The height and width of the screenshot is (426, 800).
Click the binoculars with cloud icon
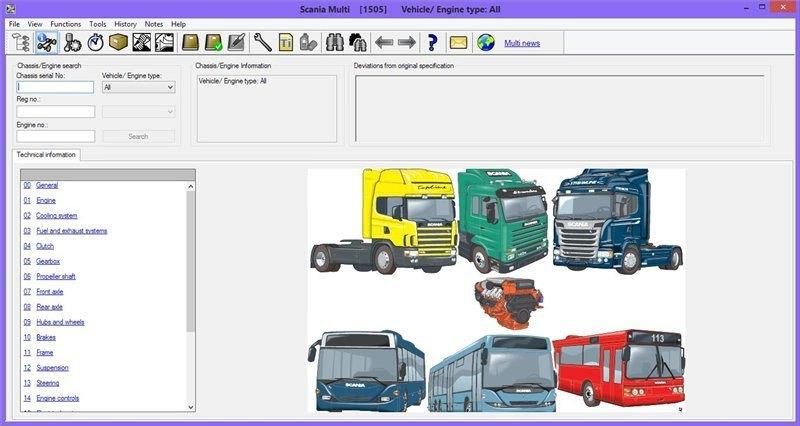coord(358,43)
